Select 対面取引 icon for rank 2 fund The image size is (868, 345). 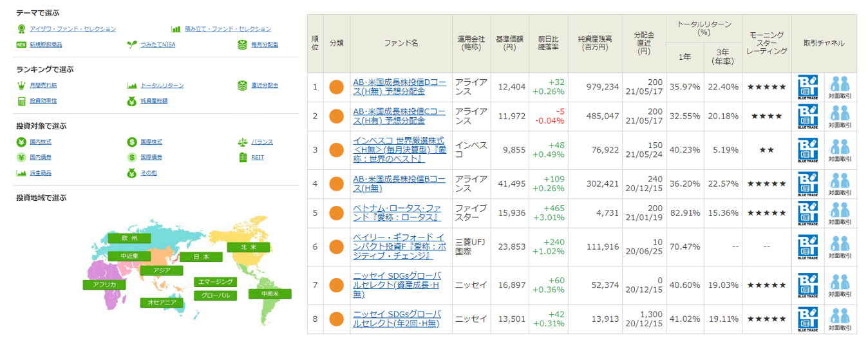[840, 117]
